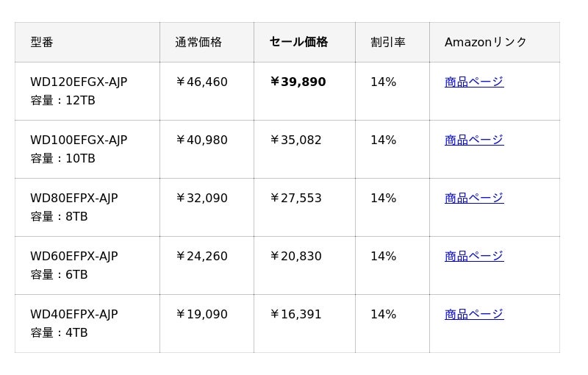Click the 容量：10TB capacity text
The image size is (588, 375).
click(62, 158)
